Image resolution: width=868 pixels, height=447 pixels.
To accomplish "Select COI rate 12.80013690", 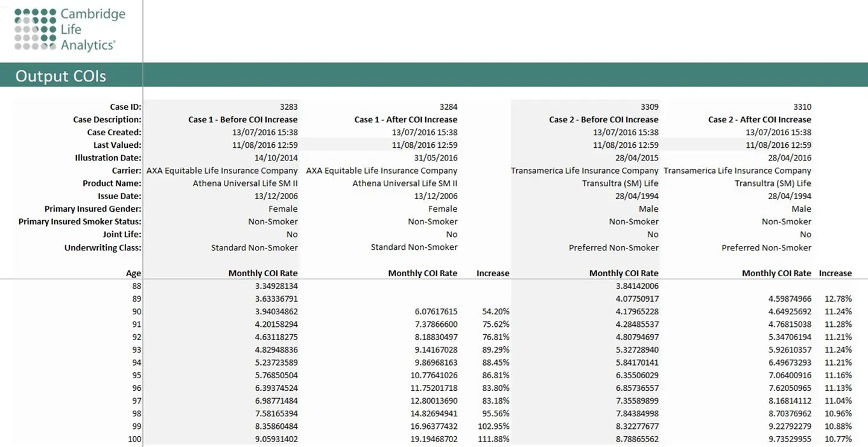I will coord(433,401).
